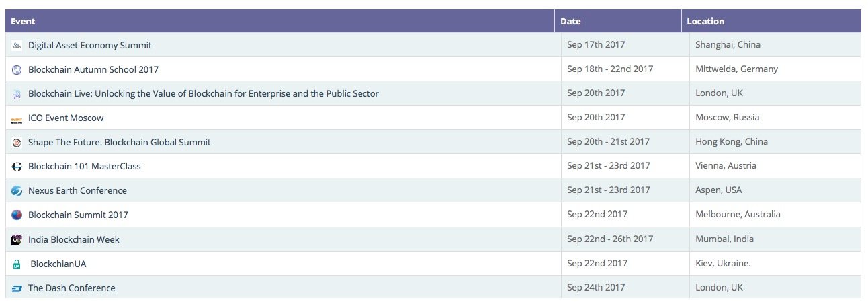Open the Nexus Earth Conference link
This screenshot has height=308, width=868.
coord(77,190)
